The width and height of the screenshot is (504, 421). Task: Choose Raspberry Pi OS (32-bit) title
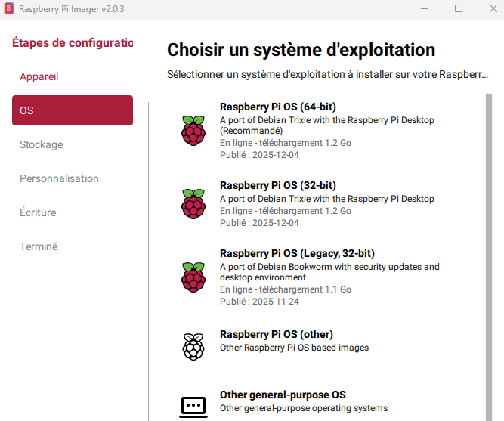coord(278,185)
